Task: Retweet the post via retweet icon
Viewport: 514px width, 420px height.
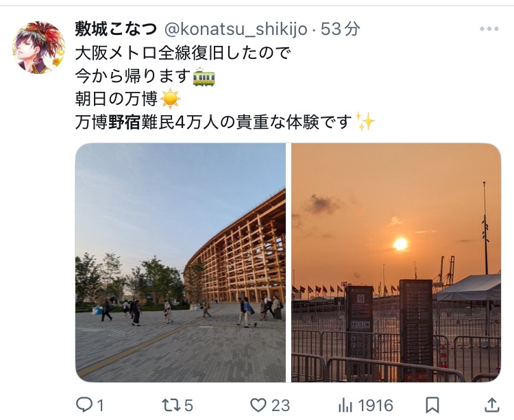Action: coord(171,405)
